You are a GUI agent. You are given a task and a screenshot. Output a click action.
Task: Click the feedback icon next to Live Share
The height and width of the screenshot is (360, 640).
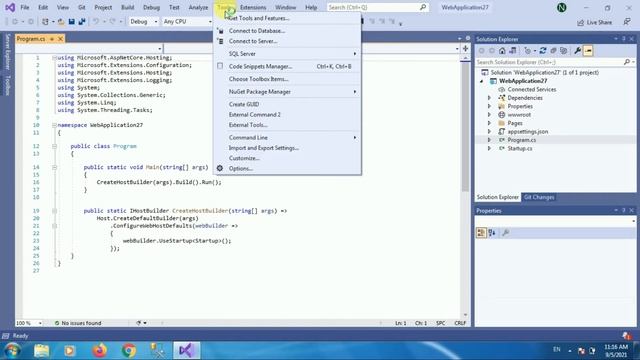click(627, 22)
